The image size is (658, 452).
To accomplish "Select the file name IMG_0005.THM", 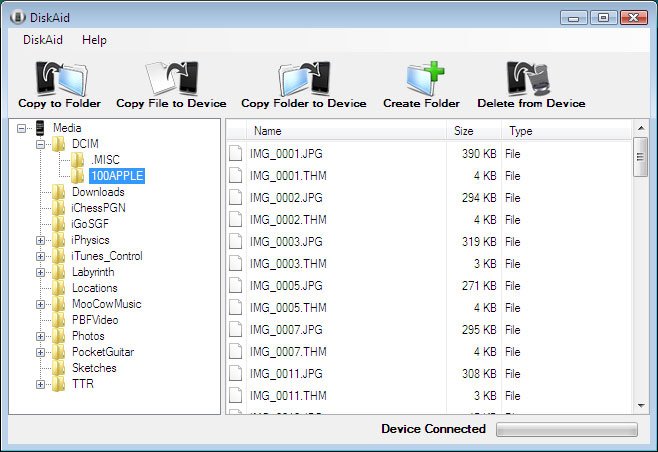I will 288,308.
